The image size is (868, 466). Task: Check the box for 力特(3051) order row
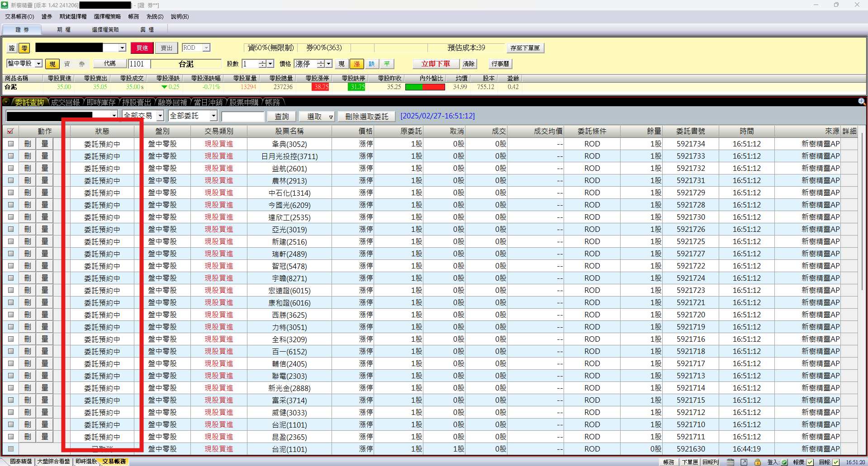[11, 327]
